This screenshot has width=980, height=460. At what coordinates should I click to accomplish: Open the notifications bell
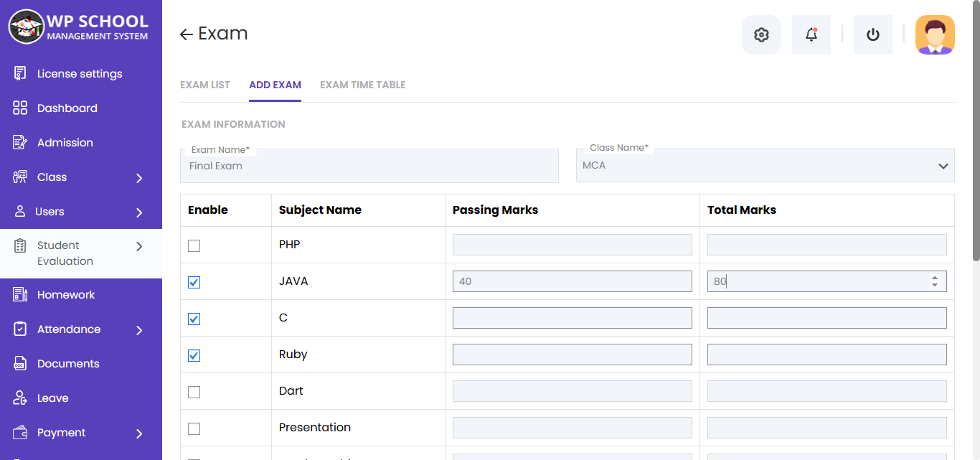click(811, 34)
